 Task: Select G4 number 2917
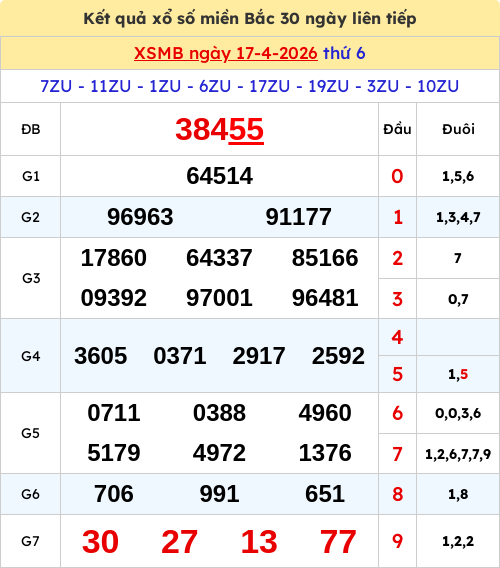point(259,356)
